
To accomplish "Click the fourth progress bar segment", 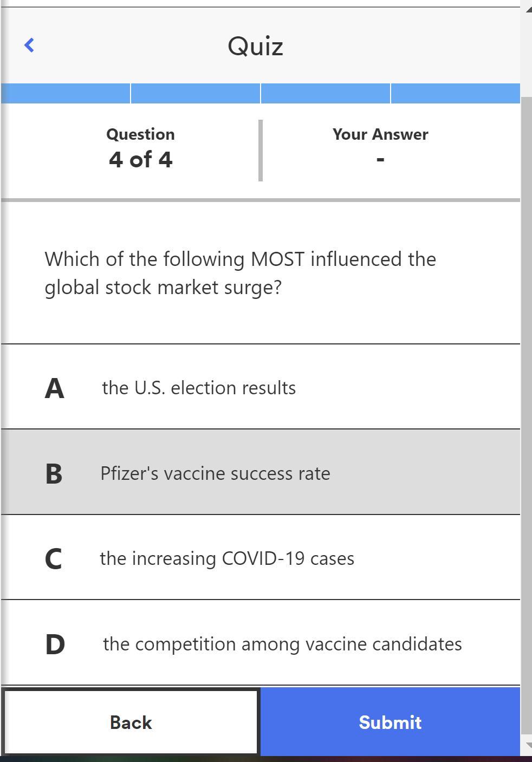I will pos(455,93).
